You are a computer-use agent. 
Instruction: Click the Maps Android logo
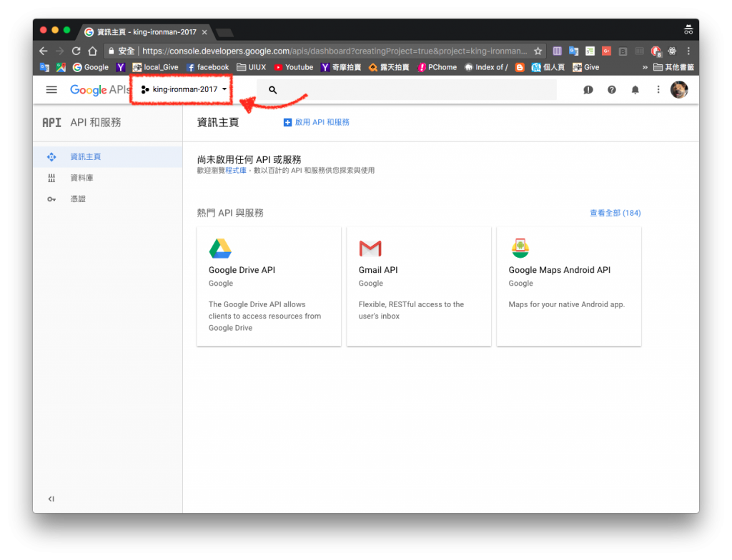click(520, 248)
